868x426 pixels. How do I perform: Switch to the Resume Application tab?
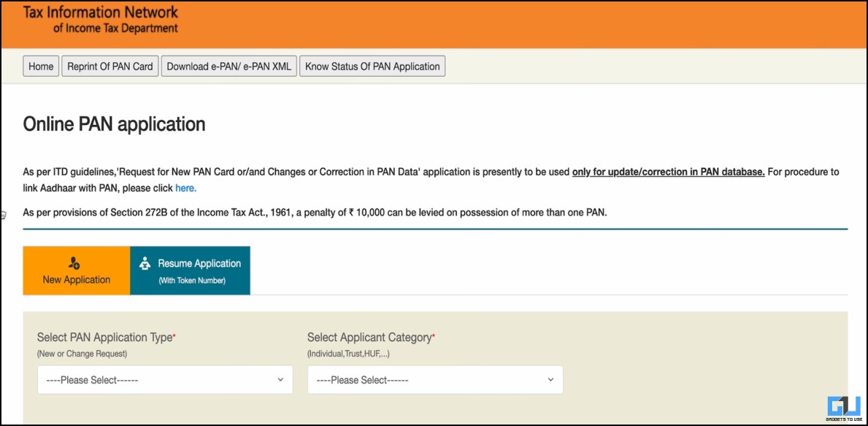pos(191,271)
